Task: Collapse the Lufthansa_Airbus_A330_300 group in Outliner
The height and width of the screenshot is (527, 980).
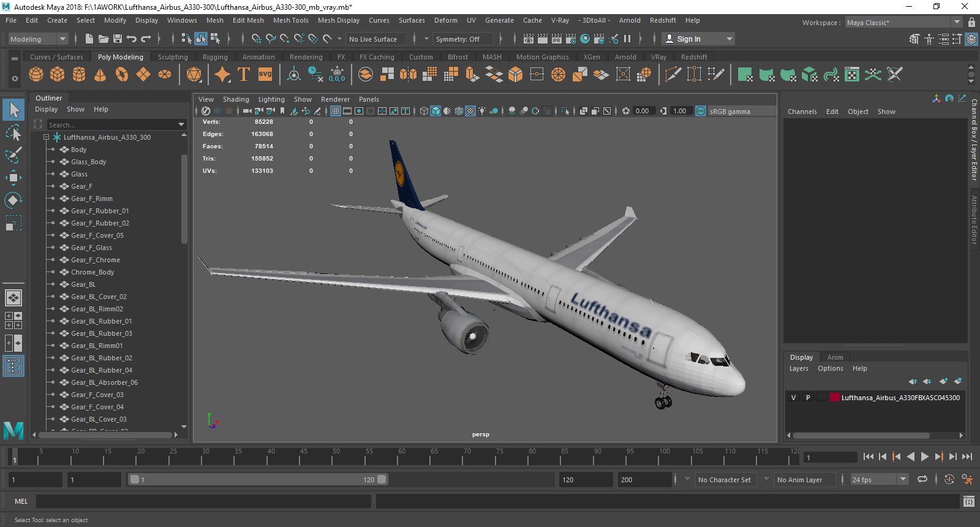Action: pyautogui.click(x=46, y=137)
